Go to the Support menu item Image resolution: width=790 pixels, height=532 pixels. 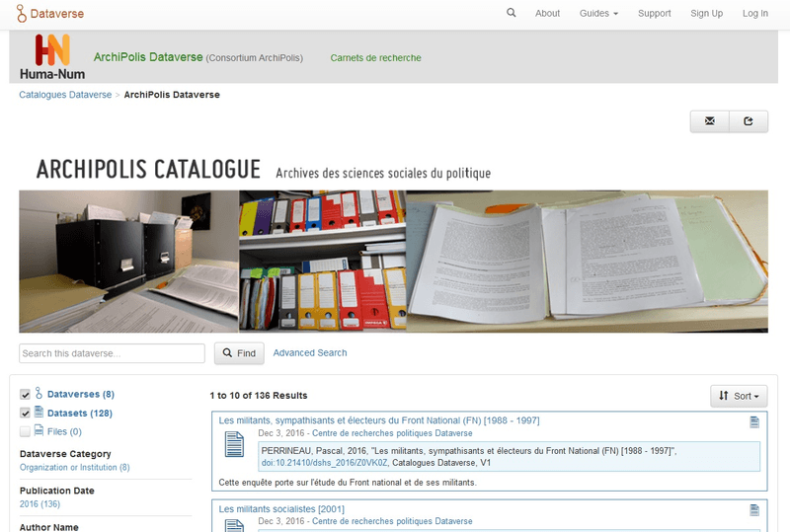654,14
